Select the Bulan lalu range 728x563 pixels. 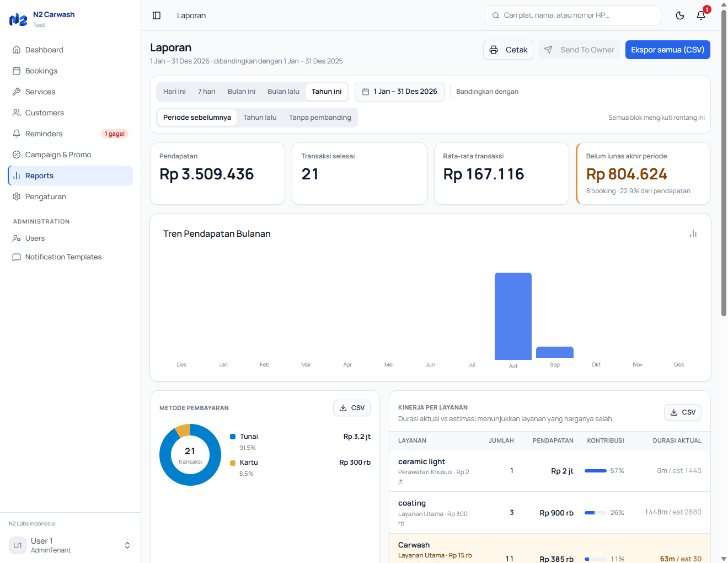coord(283,92)
